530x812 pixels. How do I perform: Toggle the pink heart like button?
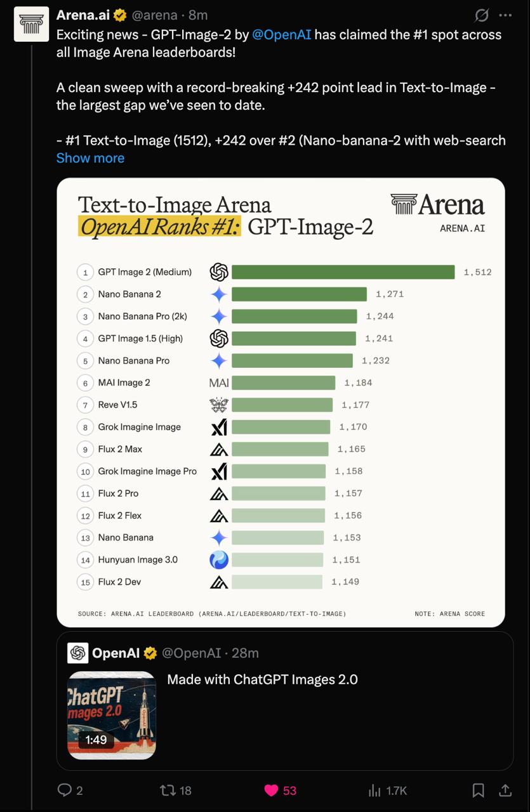[271, 790]
